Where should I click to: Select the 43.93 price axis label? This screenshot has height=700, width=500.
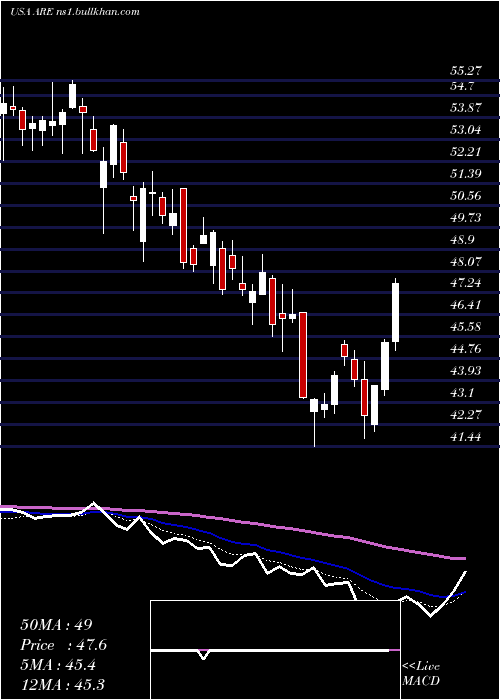[466, 371]
